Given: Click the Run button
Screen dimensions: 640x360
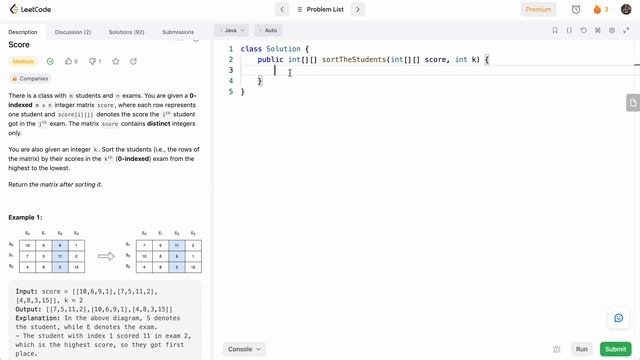Looking at the screenshot, I should (582, 349).
